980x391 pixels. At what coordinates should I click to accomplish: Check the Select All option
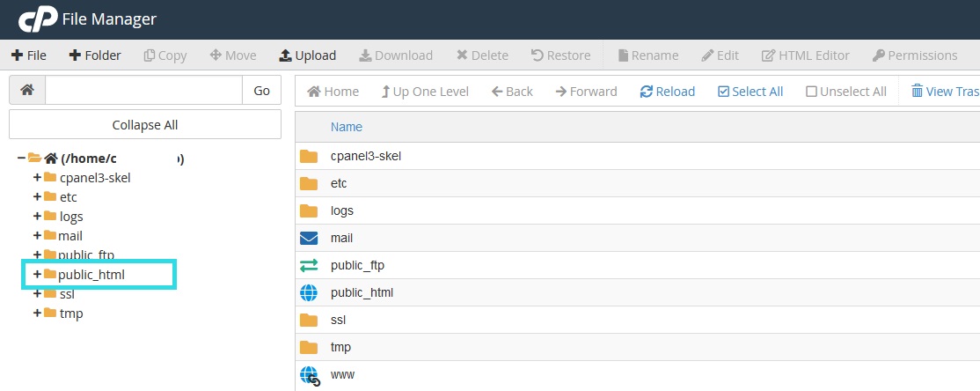(750, 92)
